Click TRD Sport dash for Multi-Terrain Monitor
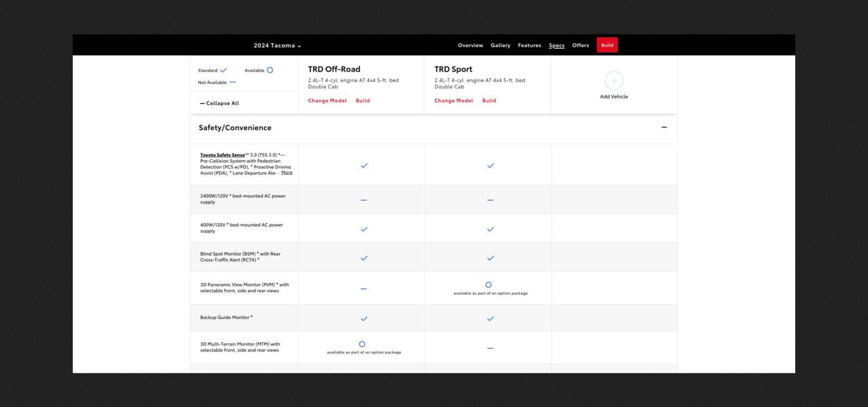This screenshot has width=868, height=407. [x=490, y=348]
